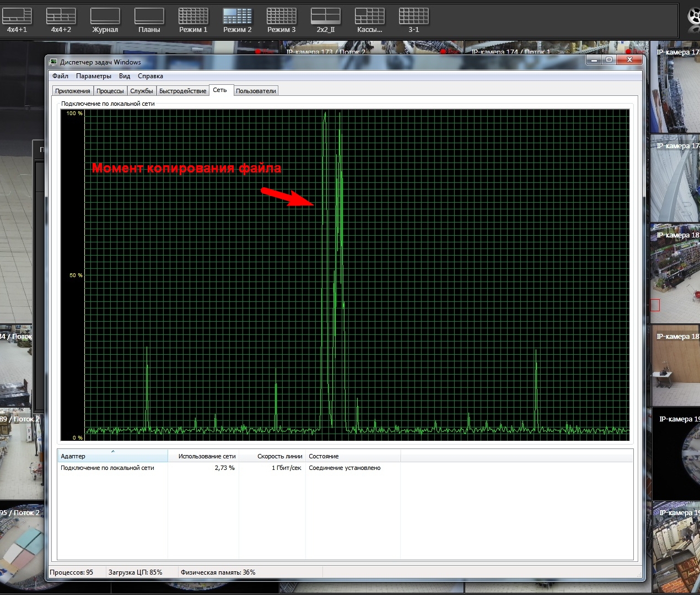Image resolution: width=700 pixels, height=595 pixels.
Task: Go to the Быстродействие tab
Action: [182, 91]
